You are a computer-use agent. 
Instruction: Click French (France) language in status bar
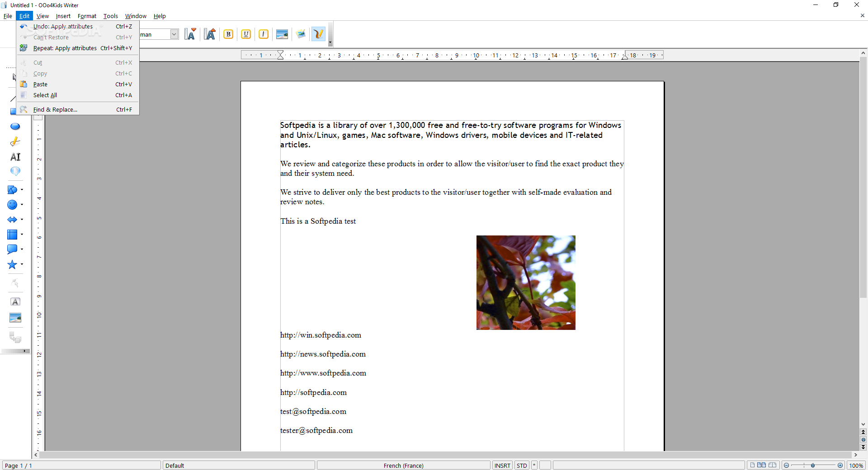[x=403, y=465]
